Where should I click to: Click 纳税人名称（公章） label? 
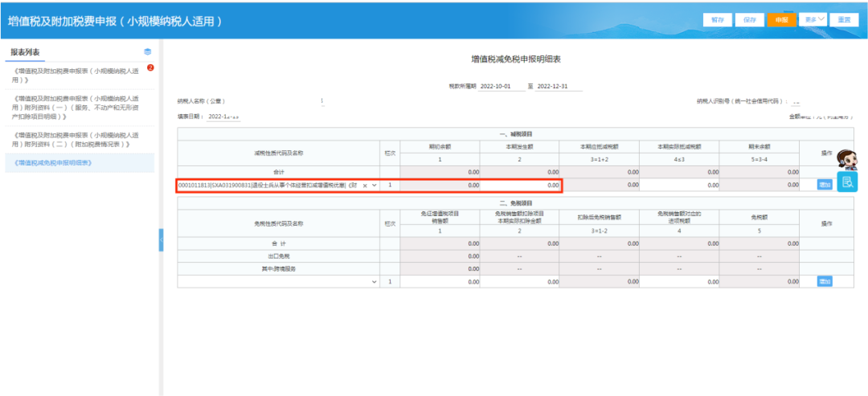pos(202,102)
